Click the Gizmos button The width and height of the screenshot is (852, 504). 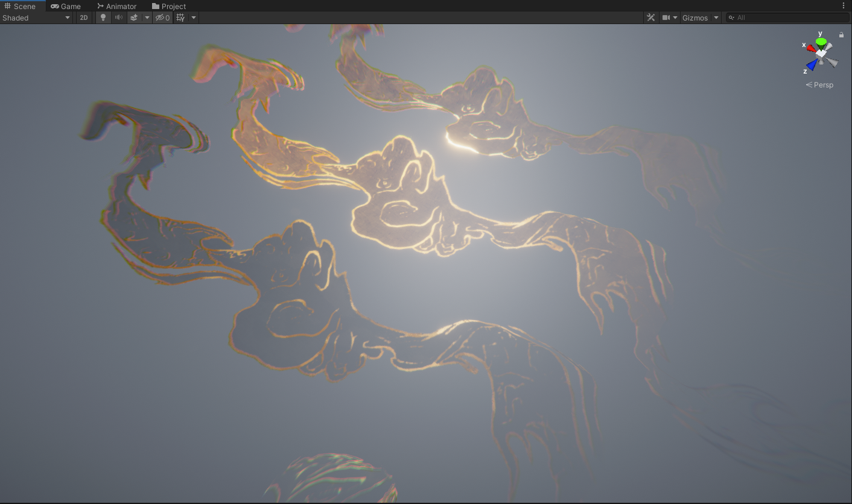[x=695, y=17]
